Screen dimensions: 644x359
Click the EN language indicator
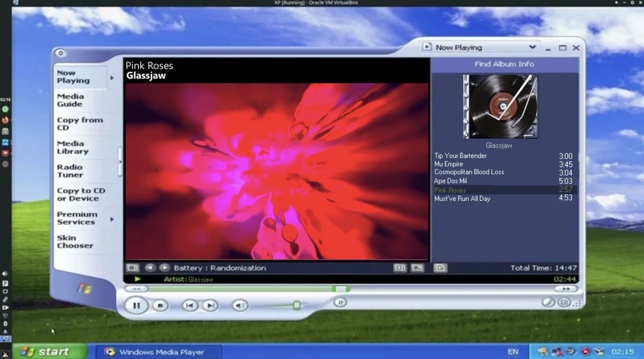pos(513,352)
